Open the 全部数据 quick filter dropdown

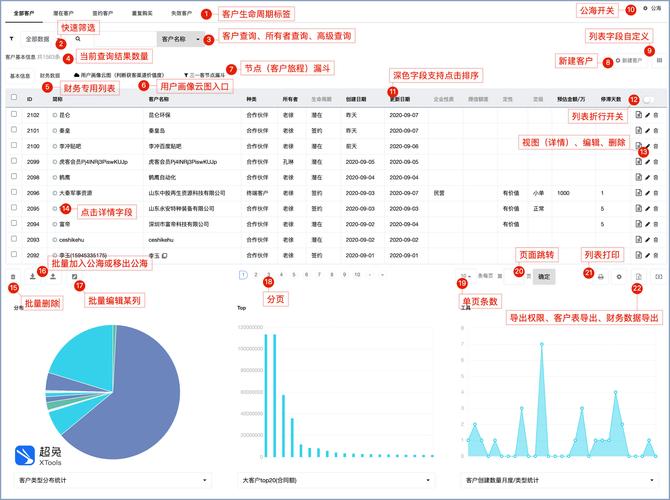click(x=41, y=39)
